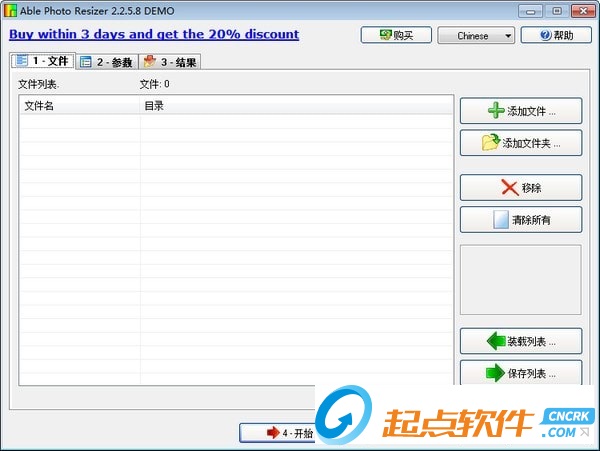Click the question mark help icon
This screenshot has height=451, width=600.
pos(546,35)
